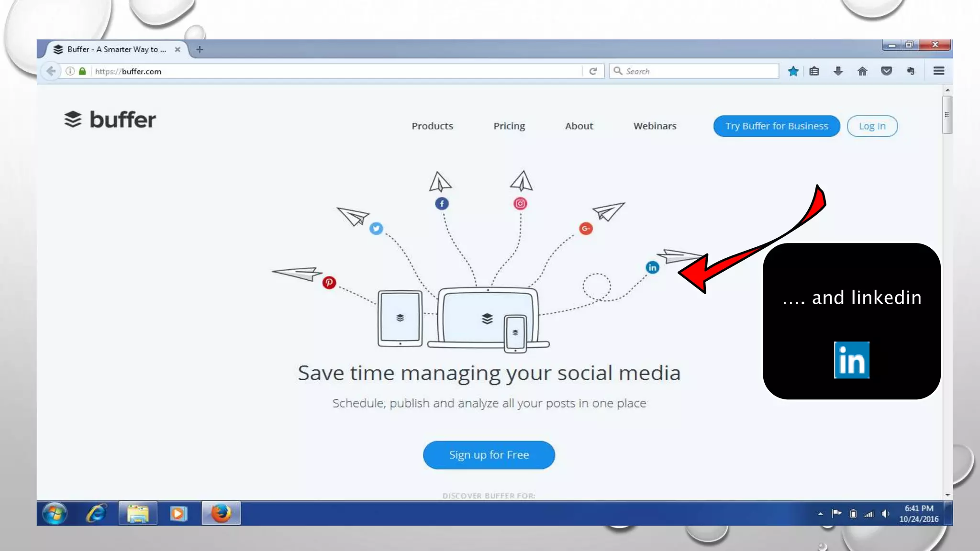Click 'Schedule, publish and analyze' subtitle text
This screenshot has height=551, width=980.
(489, 403)
